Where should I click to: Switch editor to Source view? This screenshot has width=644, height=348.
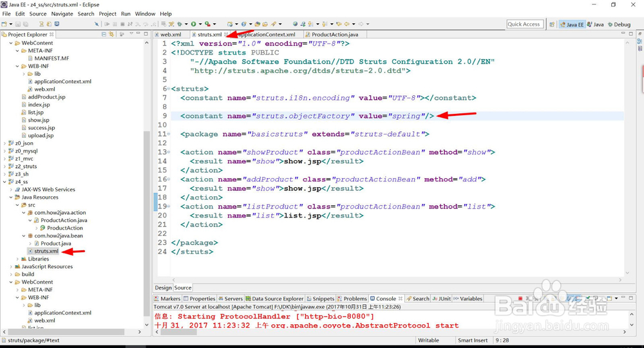tap(183, 288)
